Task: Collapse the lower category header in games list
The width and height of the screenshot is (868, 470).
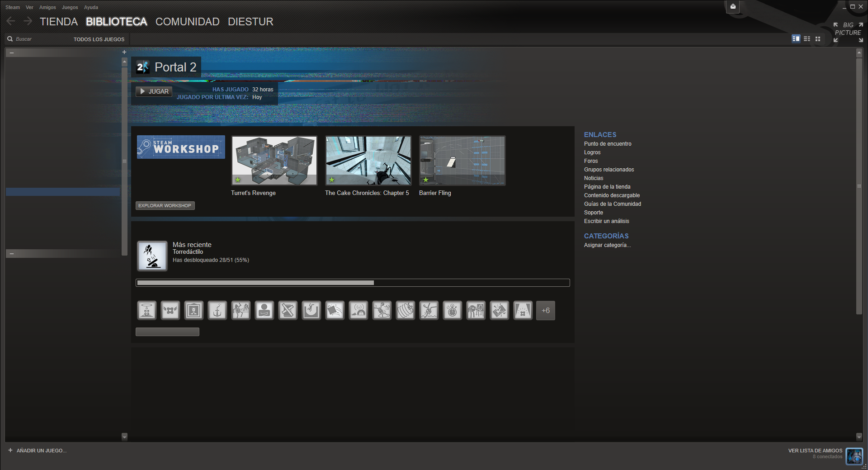Action: 12,254
